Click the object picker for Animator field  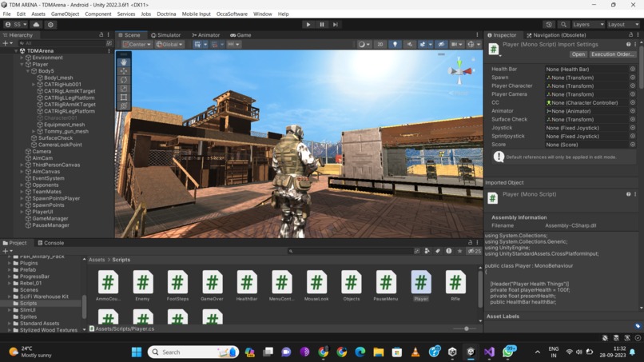click(x=633, y=111)
